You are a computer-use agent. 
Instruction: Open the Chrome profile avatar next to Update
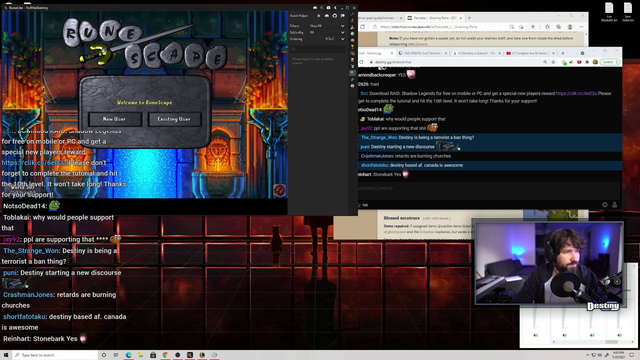click(595, 62)
